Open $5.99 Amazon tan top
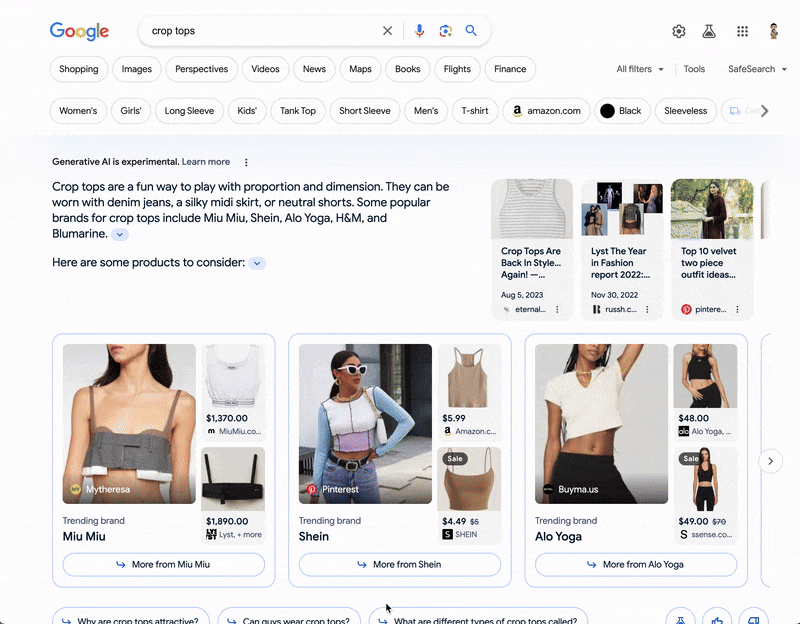800x624 pixels. [x=469, y=391]
